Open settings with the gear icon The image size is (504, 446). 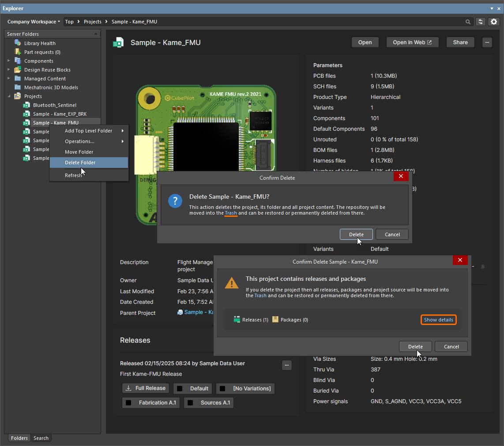click(x=494, y=22)
